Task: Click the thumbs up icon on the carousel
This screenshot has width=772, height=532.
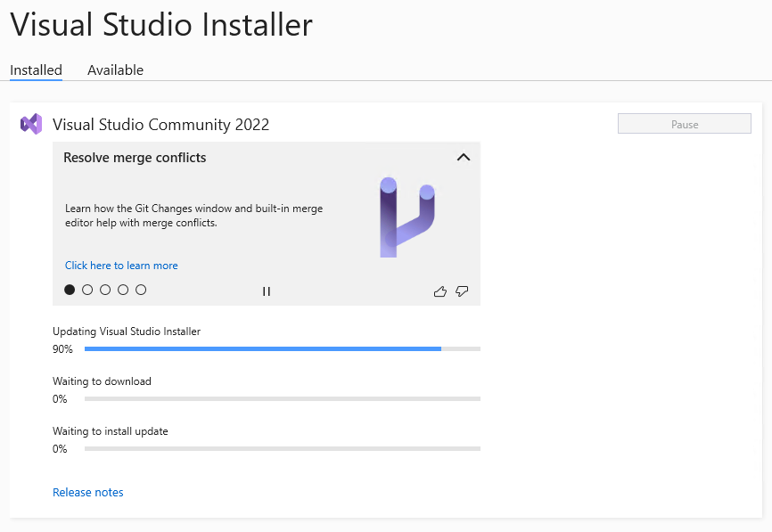Action: [439, 291]
